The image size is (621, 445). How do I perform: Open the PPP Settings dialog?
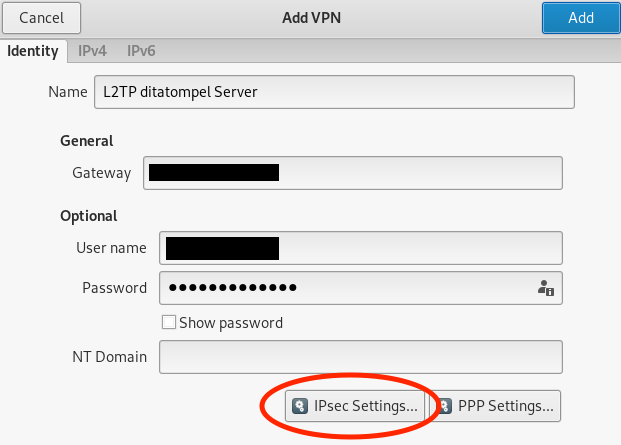click(x=495, y=406)
